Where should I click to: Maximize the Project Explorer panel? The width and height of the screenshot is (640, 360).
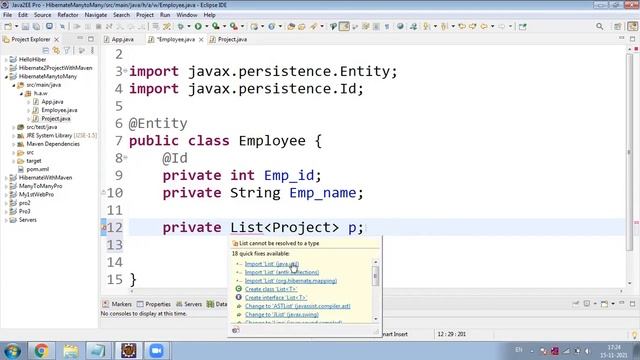point(91,39)
